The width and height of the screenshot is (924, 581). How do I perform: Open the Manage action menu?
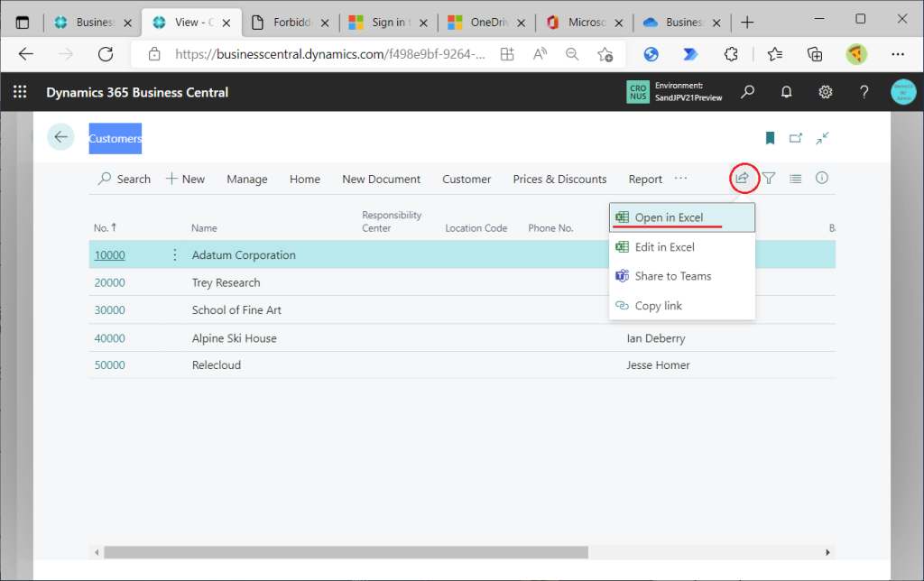click(247, 179)
